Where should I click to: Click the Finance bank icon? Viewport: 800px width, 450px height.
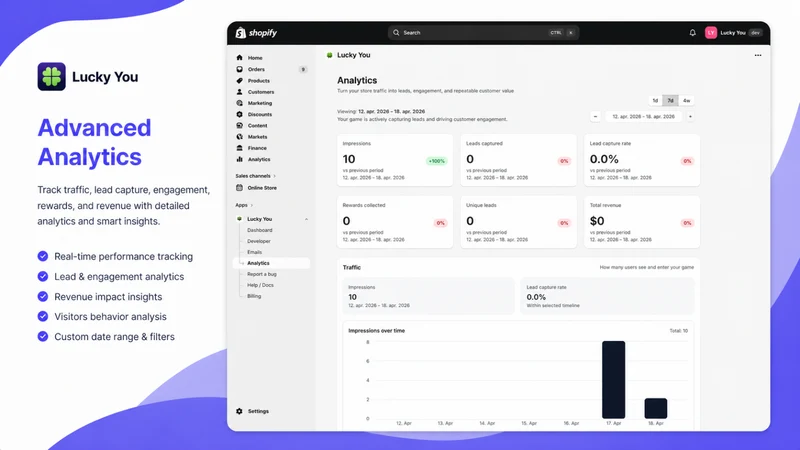click(239, 148)
